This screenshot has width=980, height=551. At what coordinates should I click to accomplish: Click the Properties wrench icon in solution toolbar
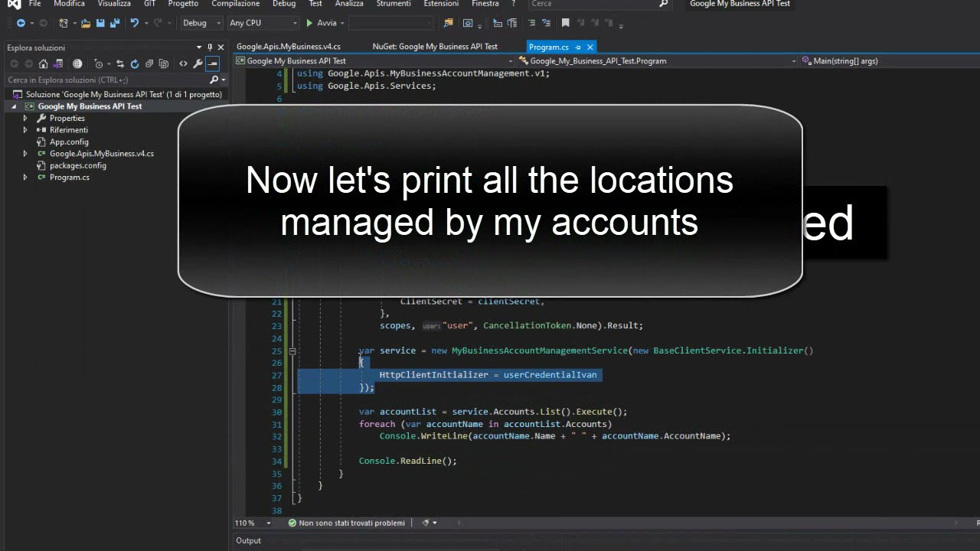(198, 64)
